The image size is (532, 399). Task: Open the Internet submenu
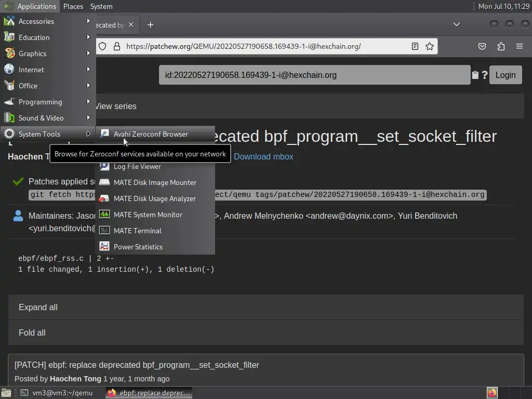48,70
